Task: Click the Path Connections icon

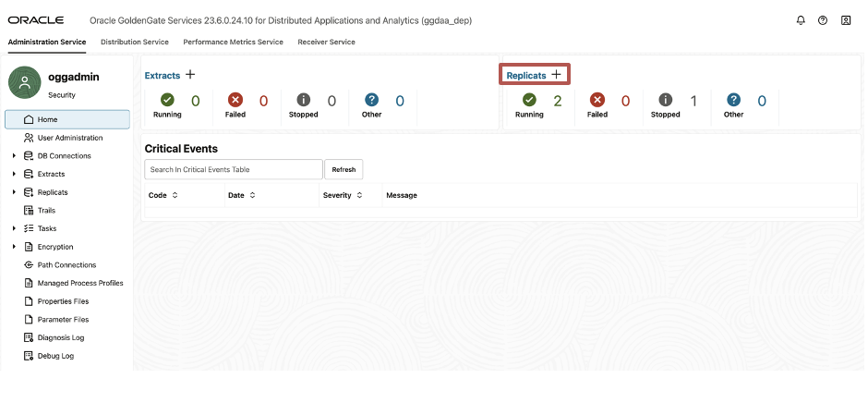Action: (29, 265)
